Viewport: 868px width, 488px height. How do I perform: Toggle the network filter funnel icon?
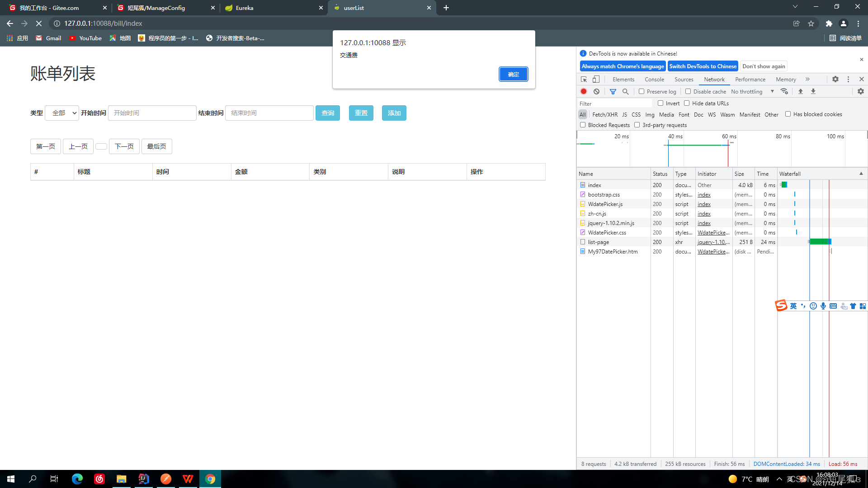(x=613, y=91)
